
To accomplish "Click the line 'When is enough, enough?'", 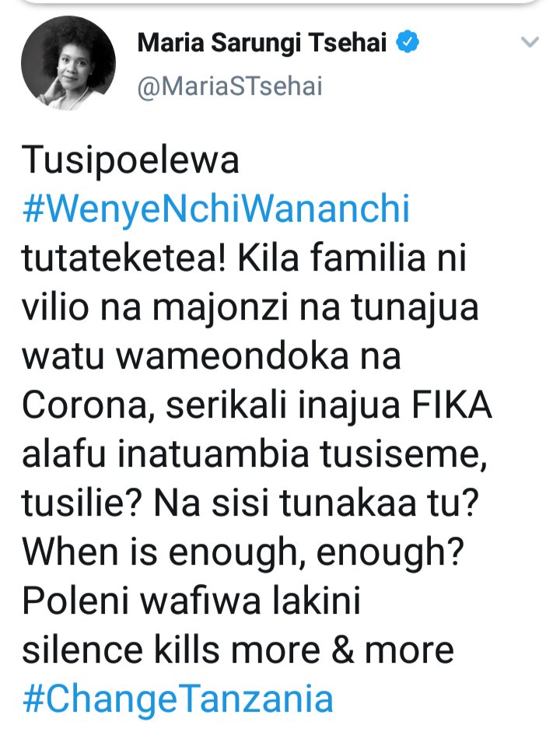I will pos(243,552).
